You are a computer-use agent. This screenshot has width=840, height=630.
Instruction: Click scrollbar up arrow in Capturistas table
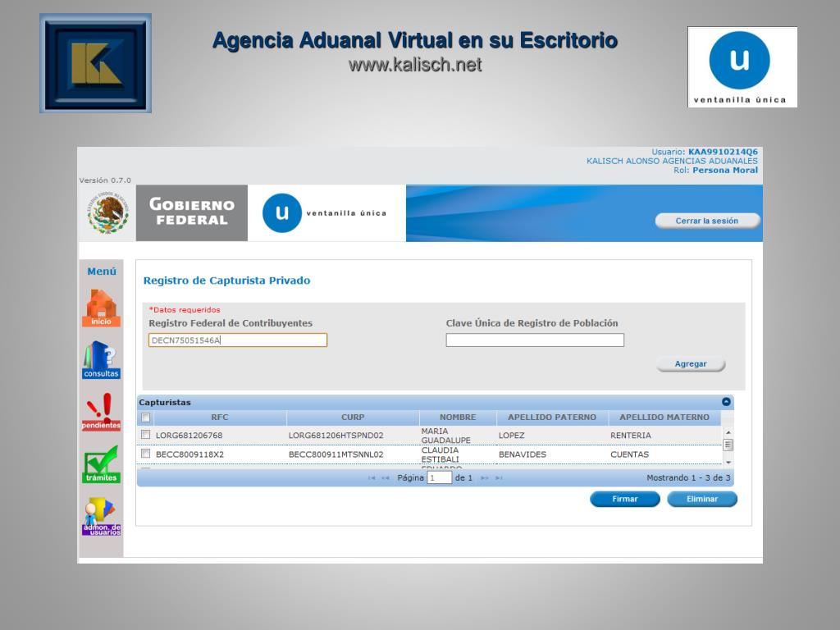coord(728,432)
